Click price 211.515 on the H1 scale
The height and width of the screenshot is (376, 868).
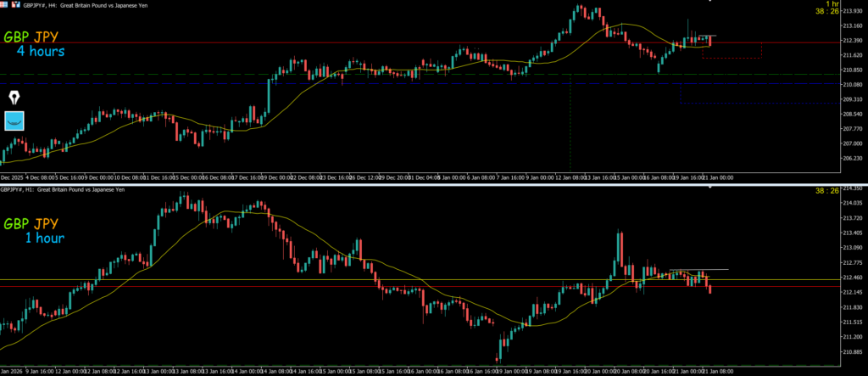coord(853,323)
